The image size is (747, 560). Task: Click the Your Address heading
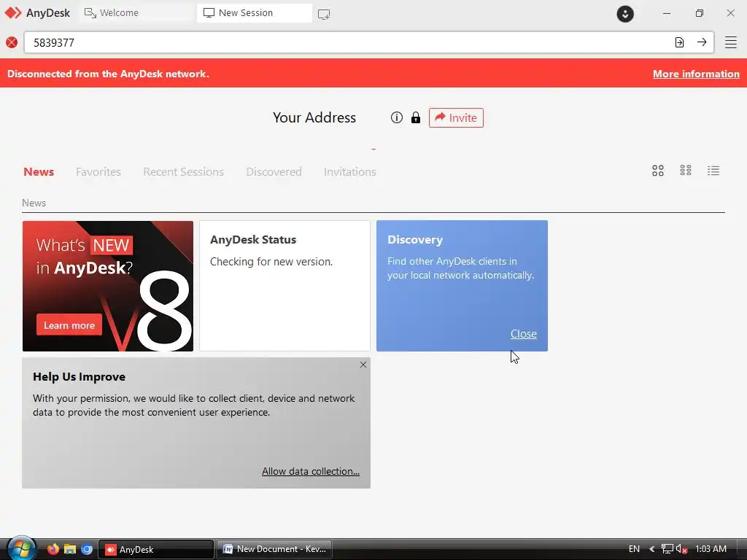tap(314, 117)
